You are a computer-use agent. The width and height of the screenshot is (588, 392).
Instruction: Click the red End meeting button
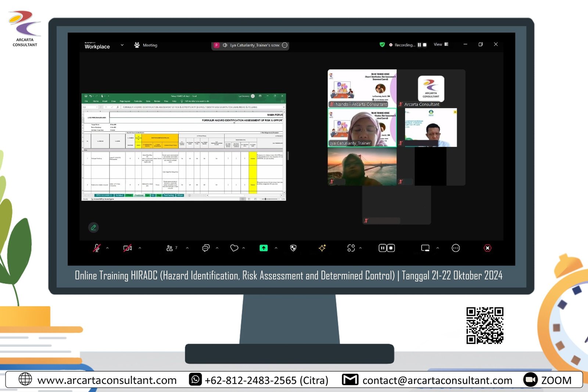click(487, 248)
